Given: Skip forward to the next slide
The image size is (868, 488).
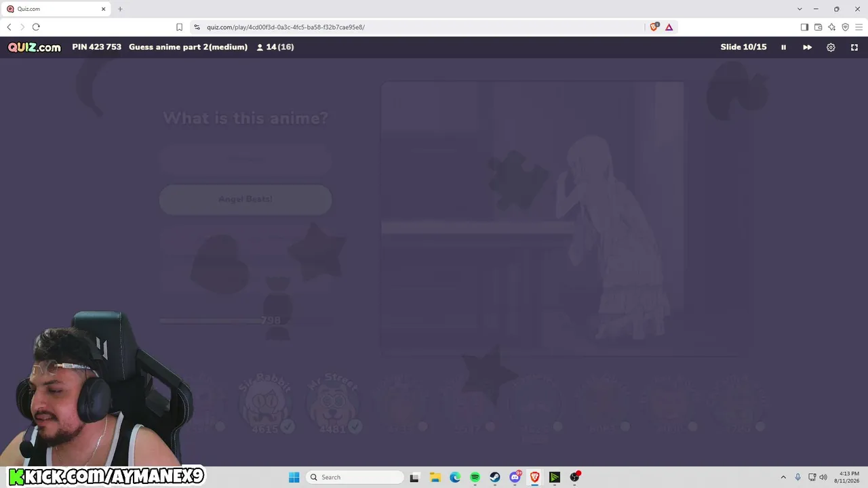Looking at the screenshot, I should (x=807, y=47).
